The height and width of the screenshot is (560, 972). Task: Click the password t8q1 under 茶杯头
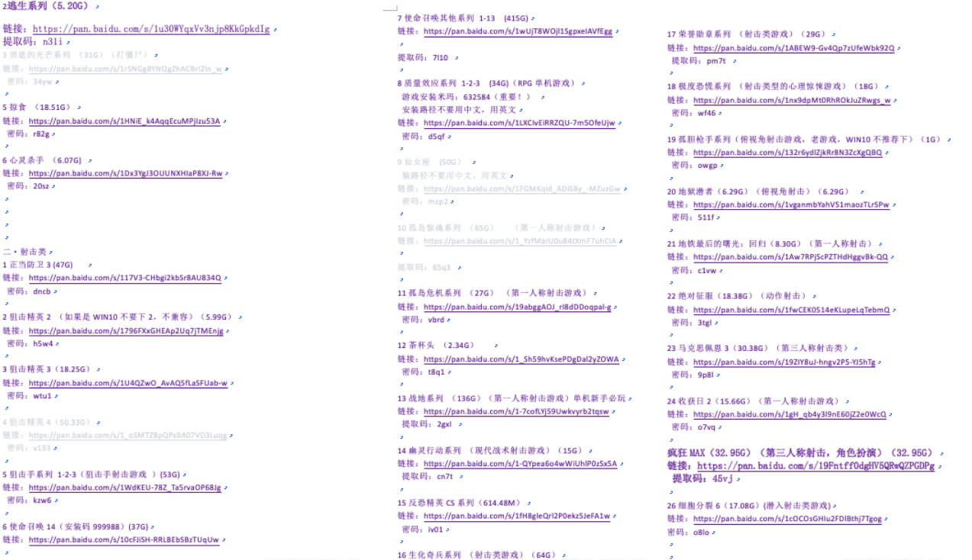436,372
